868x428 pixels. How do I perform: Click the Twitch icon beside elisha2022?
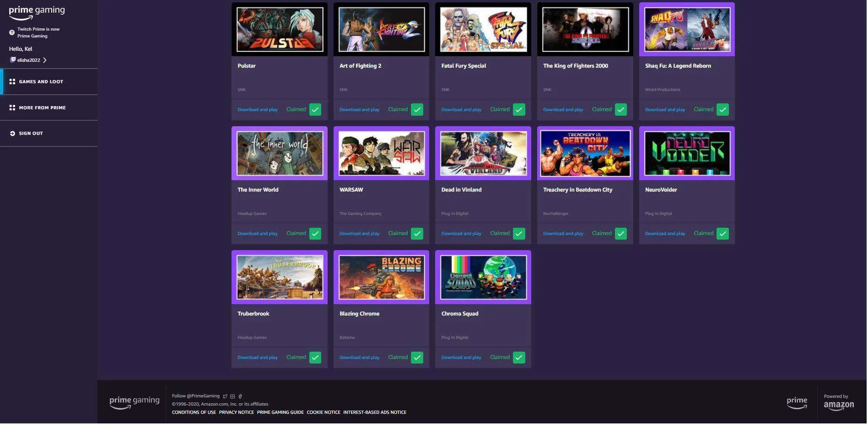13,60
